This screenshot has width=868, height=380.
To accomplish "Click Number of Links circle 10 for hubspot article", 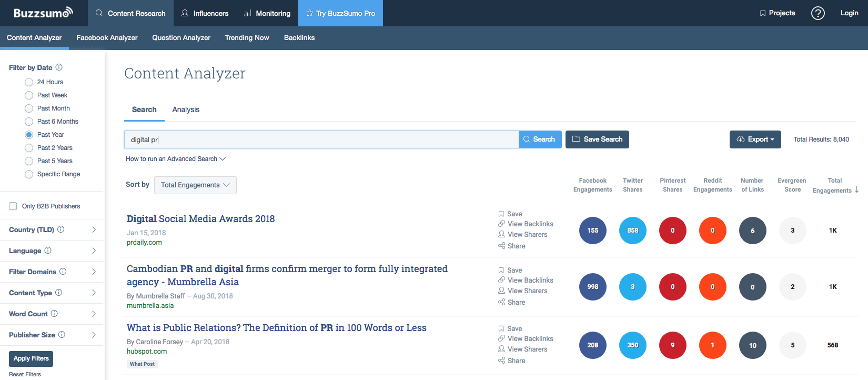I will coord(753,345).
